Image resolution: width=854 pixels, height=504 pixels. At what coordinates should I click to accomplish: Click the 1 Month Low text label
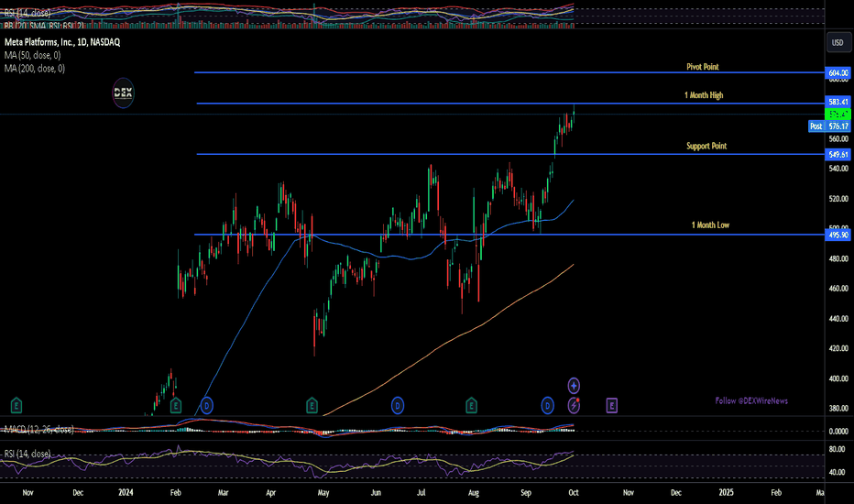point(710,225)
